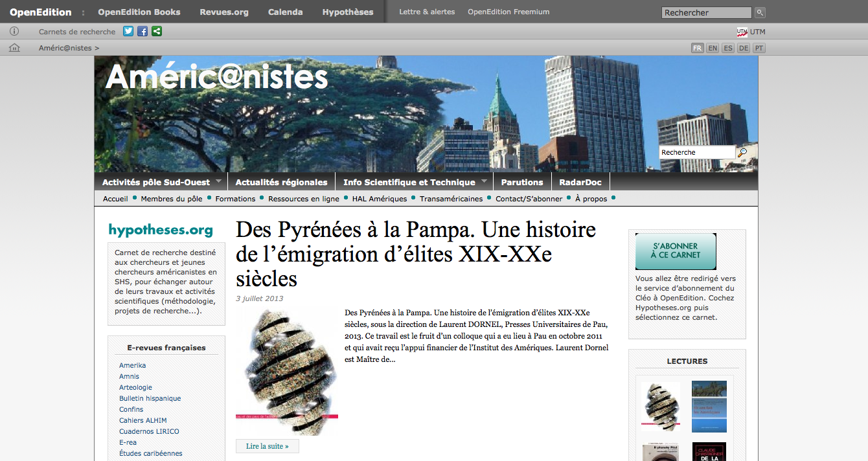Click the home building icon
The image size is (868, 461).
click(14, 48)
